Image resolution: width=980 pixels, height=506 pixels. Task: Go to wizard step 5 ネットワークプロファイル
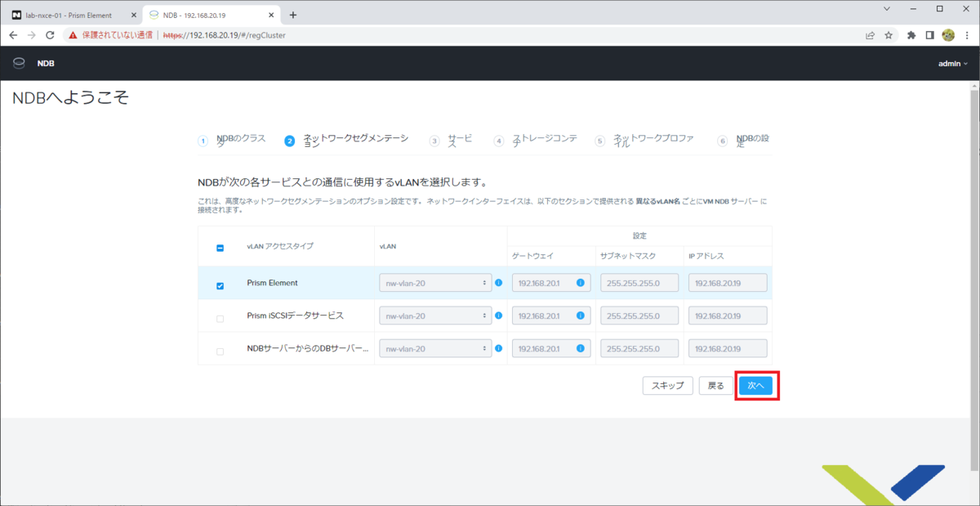[645, 141]
